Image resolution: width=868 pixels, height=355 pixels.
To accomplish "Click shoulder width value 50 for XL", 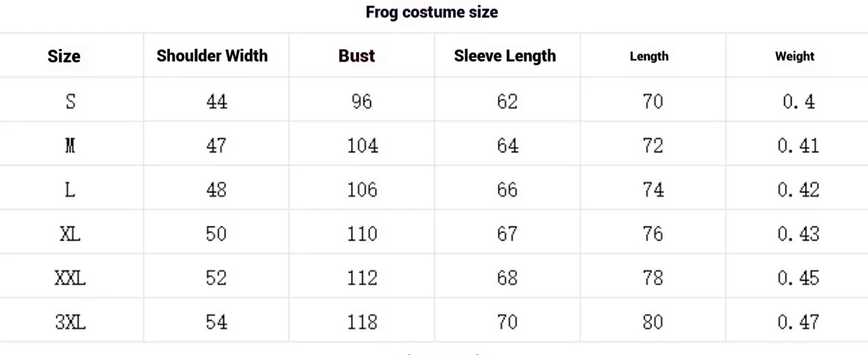I will tap(217, 234).
